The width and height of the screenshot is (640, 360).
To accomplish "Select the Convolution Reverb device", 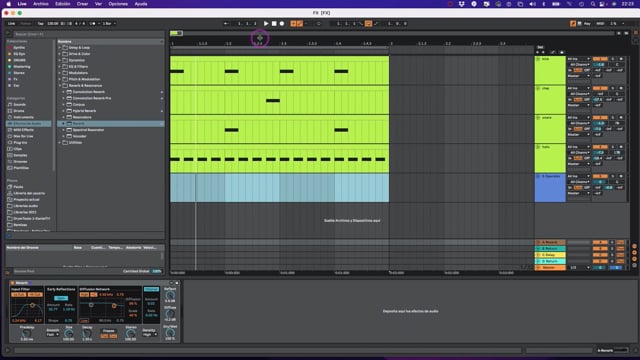I will (x=89, y=92).
